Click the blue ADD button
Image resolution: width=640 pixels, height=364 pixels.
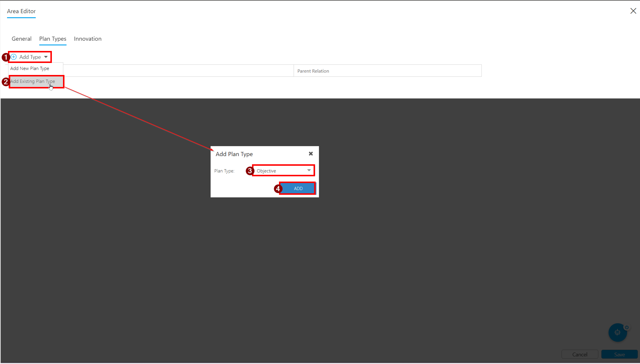[x=298, y=188]
